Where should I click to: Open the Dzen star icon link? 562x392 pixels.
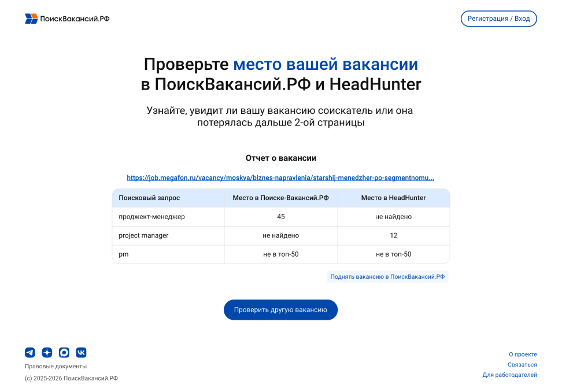pyautogui.click(x=47, y=353)
